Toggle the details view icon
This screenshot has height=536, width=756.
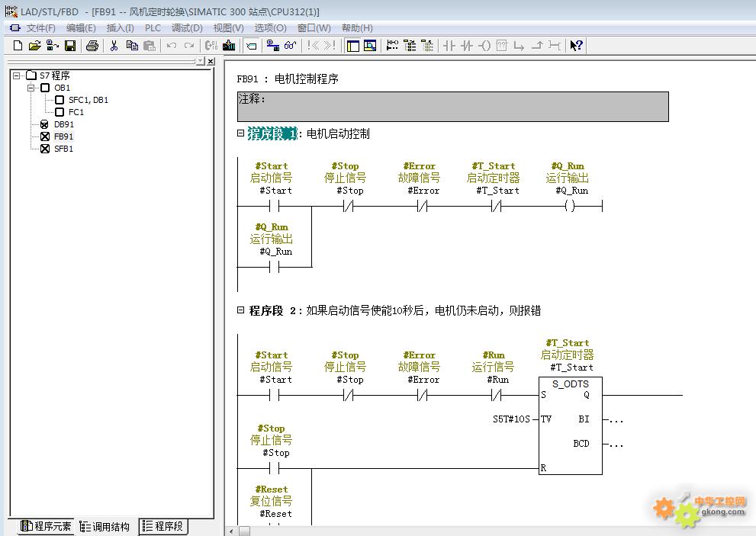[x=370, y=46]
